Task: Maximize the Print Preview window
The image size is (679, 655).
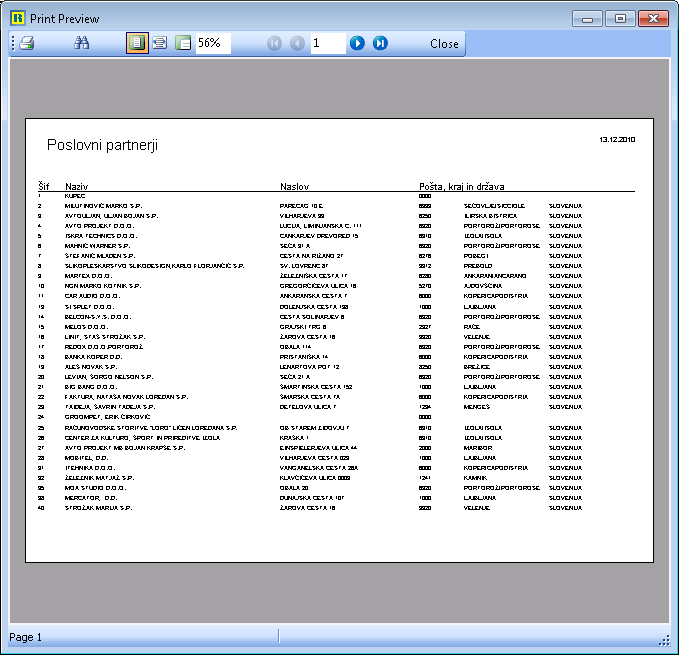Action: coord(620,19)
